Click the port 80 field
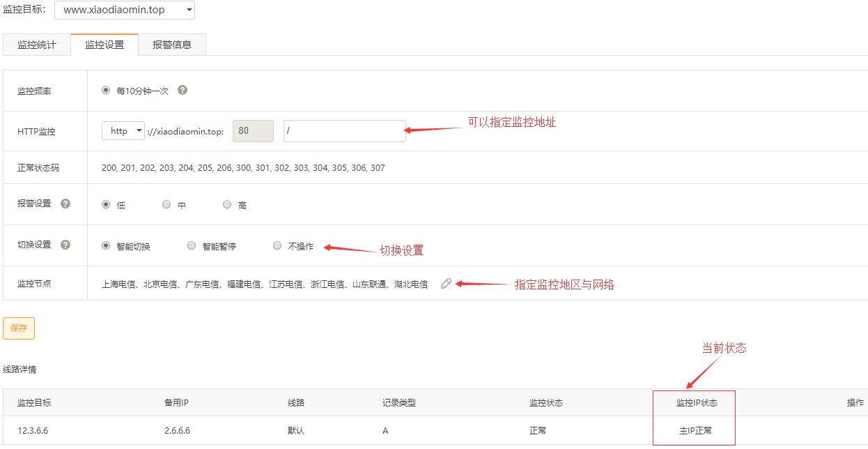 click(253, 131)
